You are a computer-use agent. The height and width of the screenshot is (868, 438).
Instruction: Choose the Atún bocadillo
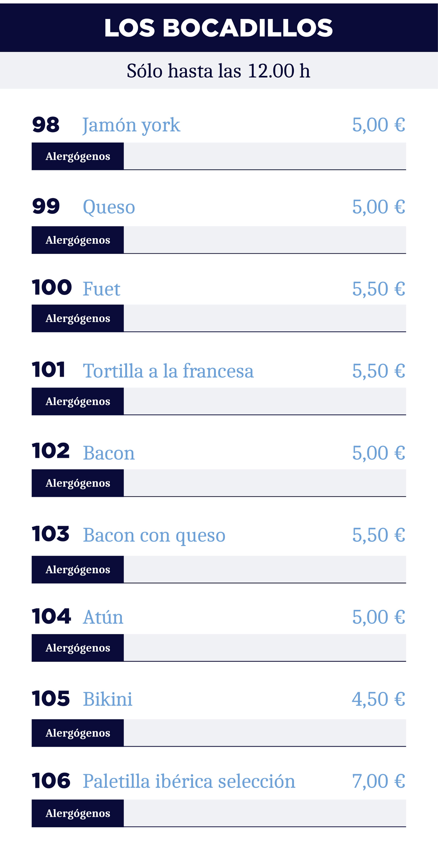[x=103, y=617]
